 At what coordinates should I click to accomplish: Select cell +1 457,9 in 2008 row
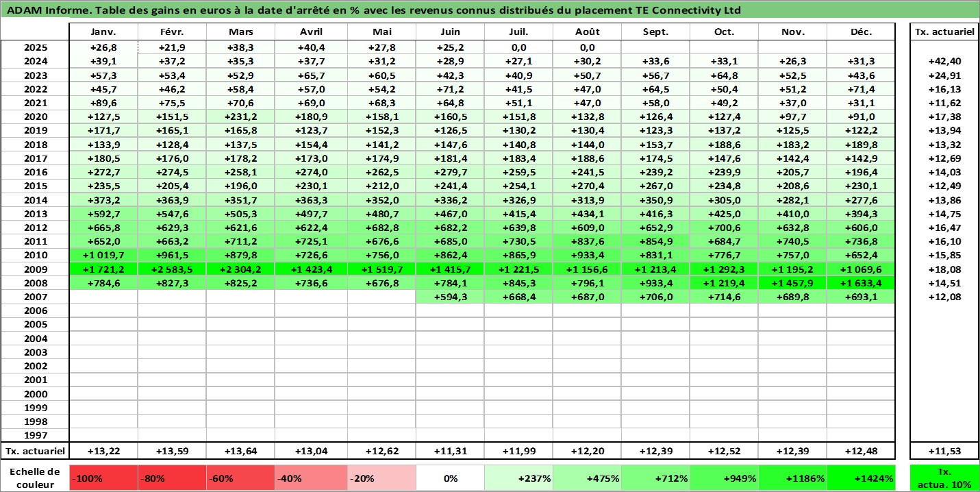(793, 283)
